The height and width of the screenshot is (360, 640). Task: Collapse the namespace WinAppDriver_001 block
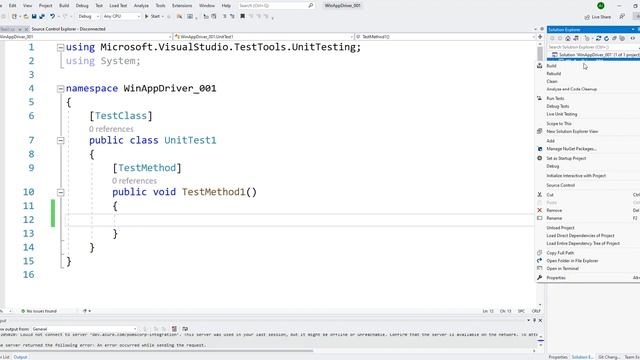(x=60, y=89)
